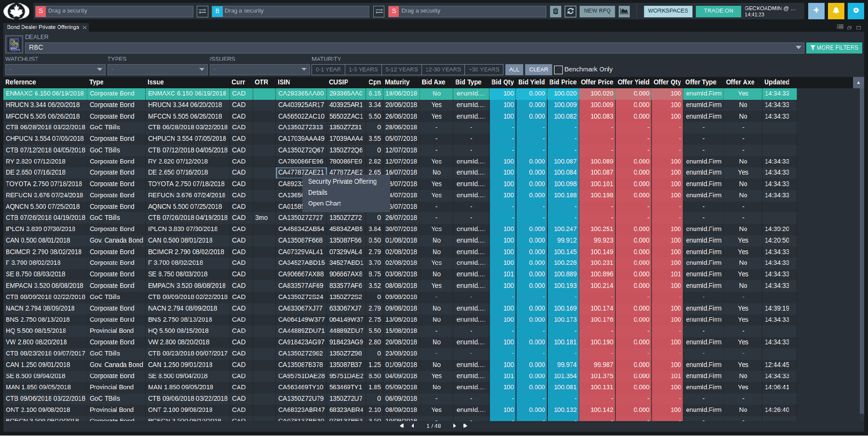Enable the Benchmark Only checkbox
Screen dimensions: 868x436
pos(558,69)
